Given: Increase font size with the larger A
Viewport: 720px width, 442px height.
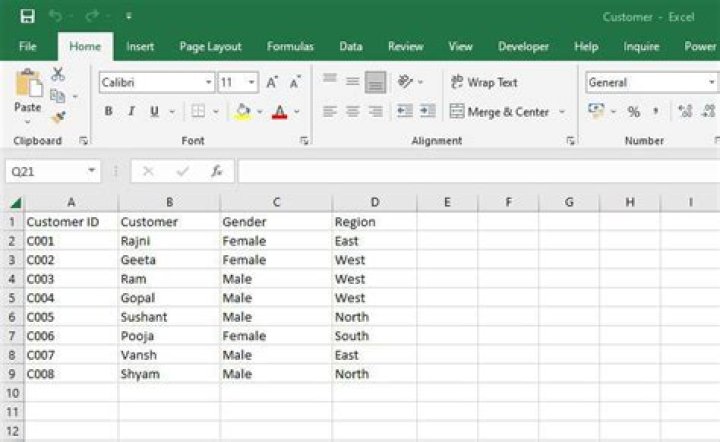Looking at the screenshot, I should 272,83.
